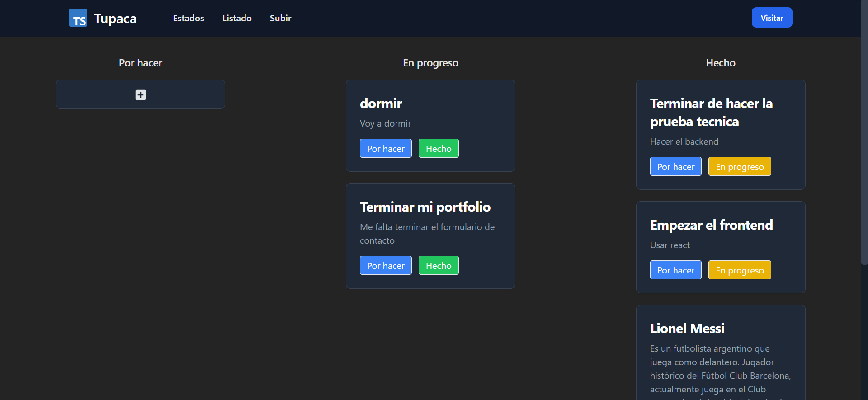Select the 'Voy a dormir' description

tap(385, 123)
